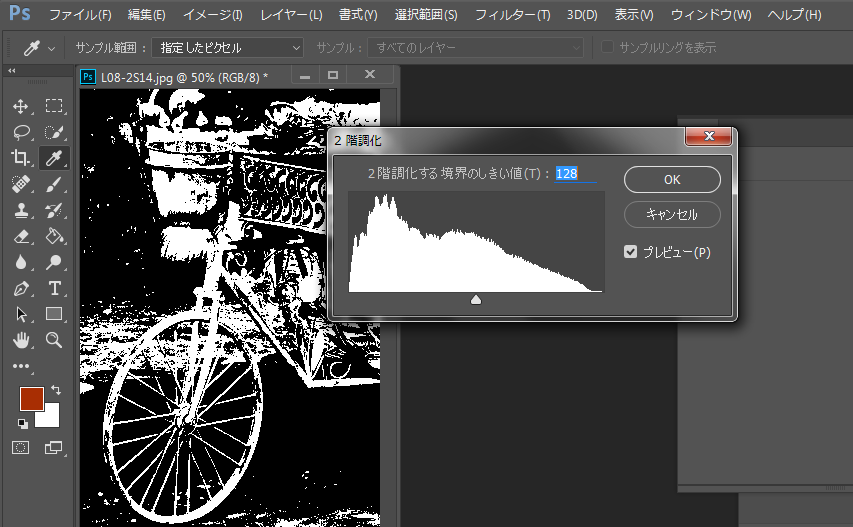The height and width of the screenshot is (527, 853).
Task: Open the 書式(Y) menu
Action: click(x=358, y=15)
